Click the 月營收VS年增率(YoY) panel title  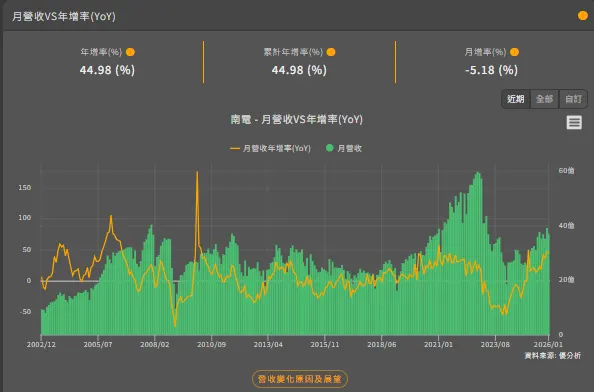point(64,16)
